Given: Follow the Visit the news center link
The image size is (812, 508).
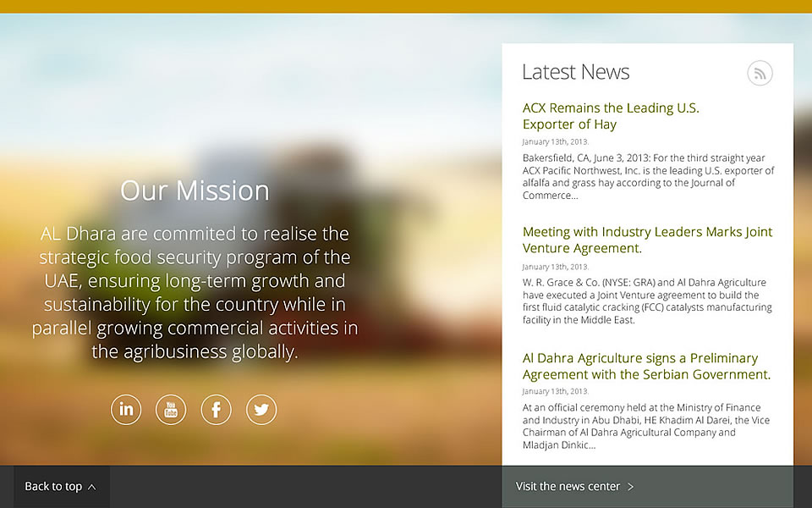Looking at the screenshot, I should (568, 487).
